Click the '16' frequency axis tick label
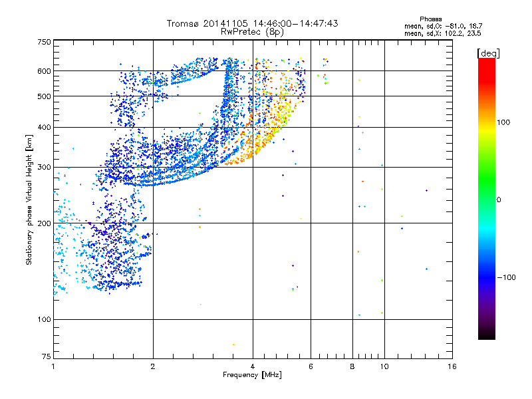Image resolution: width=532 pixels, height=399 pixels. (452, 366)
